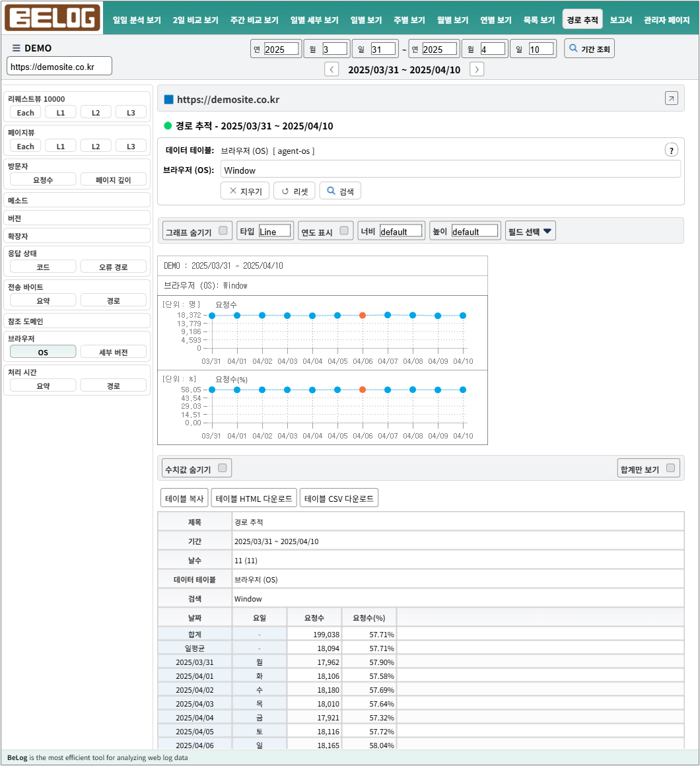Click 테이블 CSV 다운로드 button

pyautogui.click(x=339, y=499)
